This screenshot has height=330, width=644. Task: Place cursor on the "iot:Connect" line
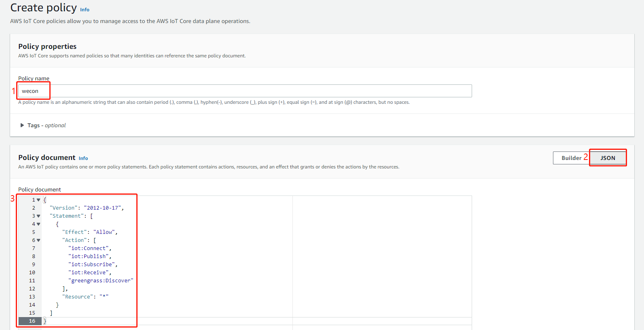pyautogui.click(x=89, y=248)
